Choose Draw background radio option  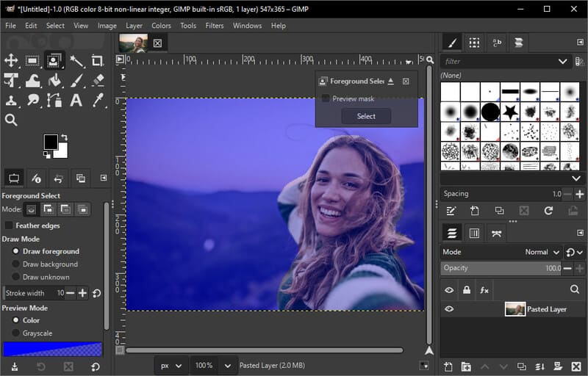pos(15,264)
